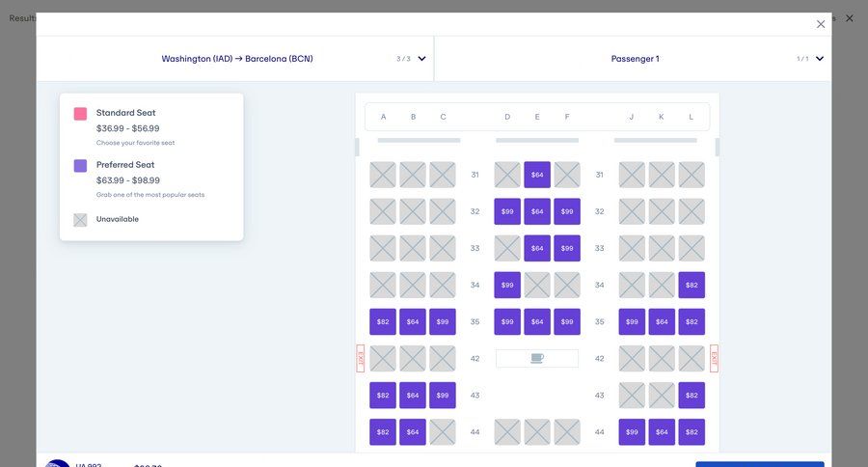Click unavailable seat 44D

point(507,431)
